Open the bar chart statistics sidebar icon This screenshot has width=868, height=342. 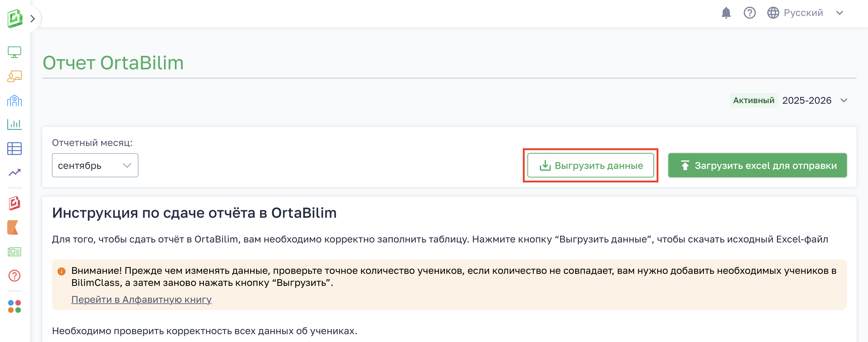coord(14,124)
